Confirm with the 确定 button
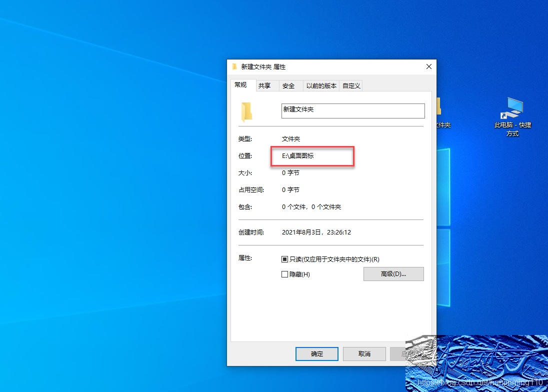The width and height of the screenshot is (548, 392). (x=316, y=354)
